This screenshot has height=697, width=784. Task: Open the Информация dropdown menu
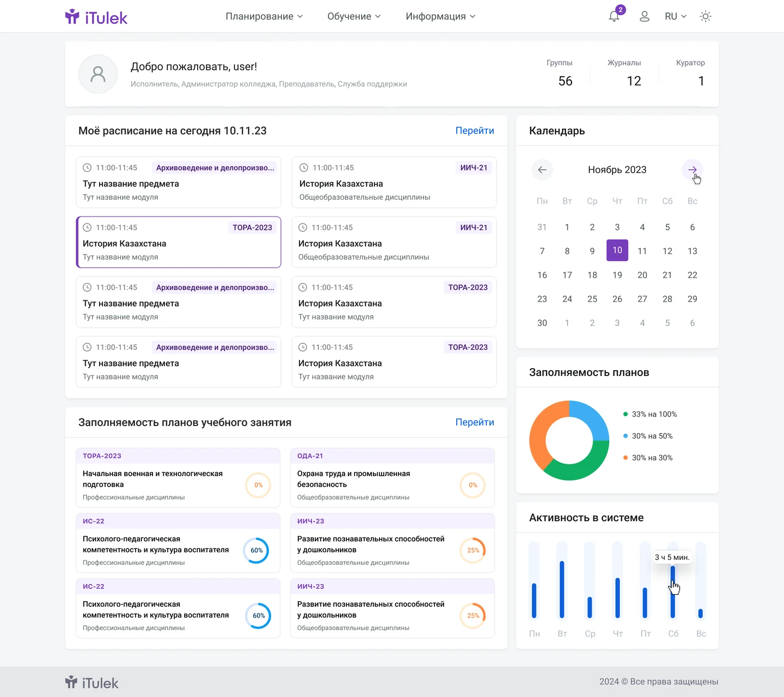pyautogui.click(x=440, y=16)
